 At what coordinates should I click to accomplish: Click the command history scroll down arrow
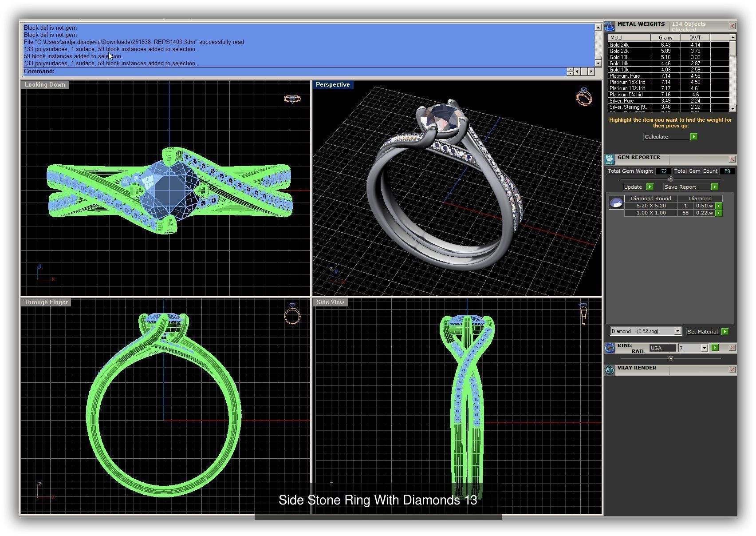[598, 64]
